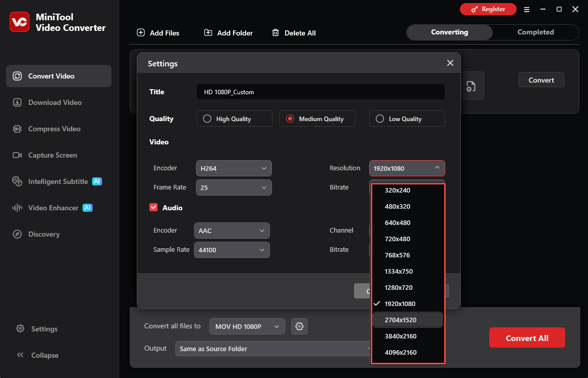The height and width of the screenshot is (378, 588).
Task: Open the Output Same as Source Folder dropdown
Action: [x=274, y=349]
